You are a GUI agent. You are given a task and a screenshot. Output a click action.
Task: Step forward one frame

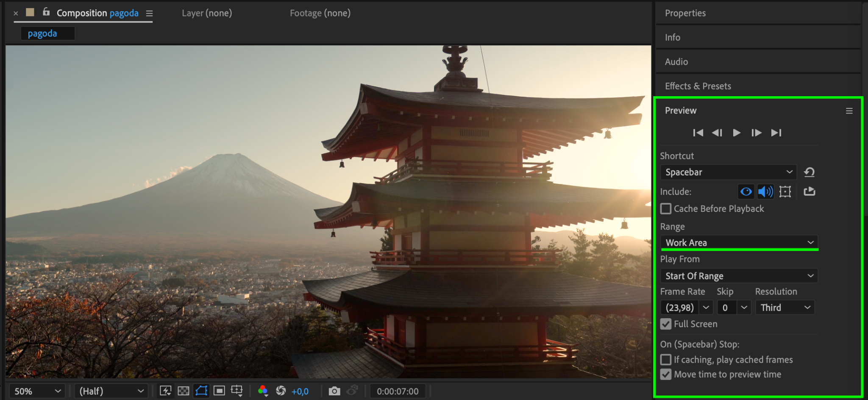point(756,133)
